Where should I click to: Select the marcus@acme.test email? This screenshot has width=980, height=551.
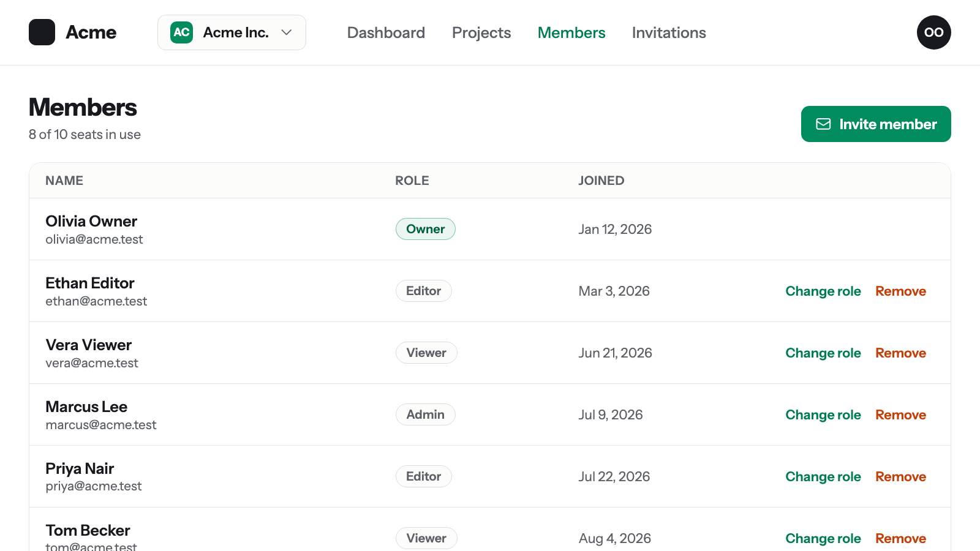point(101,425)
